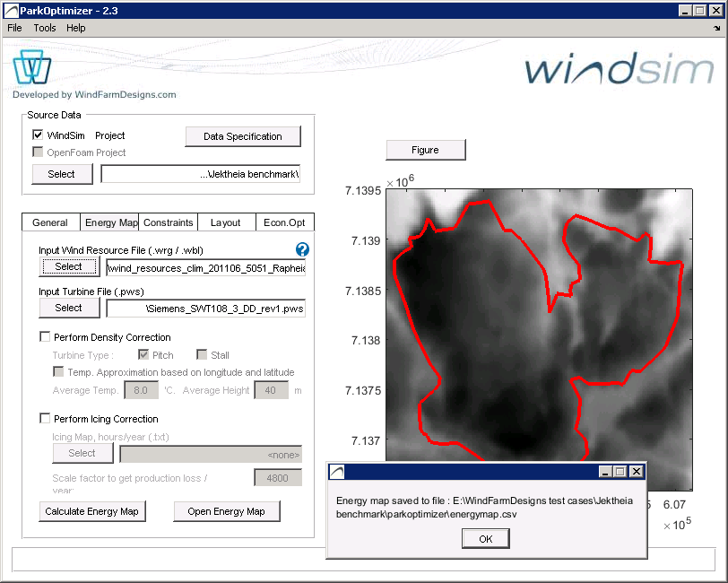This screenshot has height=583, width=728.
Task: Click the Jektheia benchmark project path field
Action: 201,174
